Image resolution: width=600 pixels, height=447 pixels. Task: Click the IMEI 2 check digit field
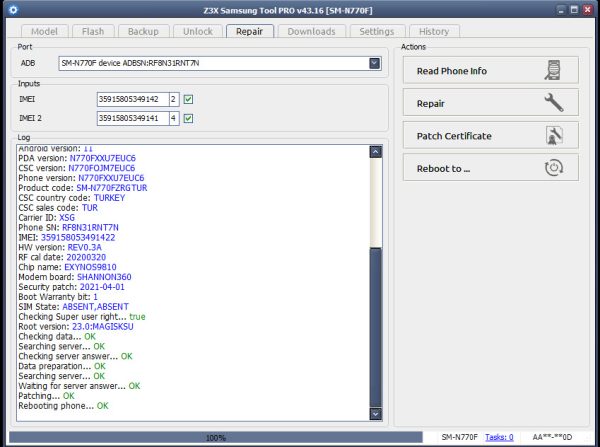tap(174, 118)
